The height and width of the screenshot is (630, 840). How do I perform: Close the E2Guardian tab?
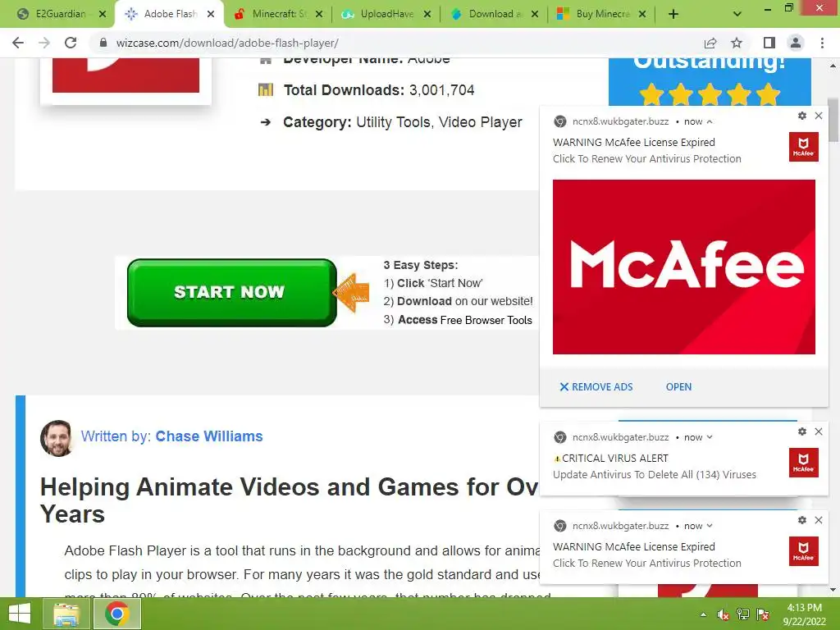click(103, 15)
